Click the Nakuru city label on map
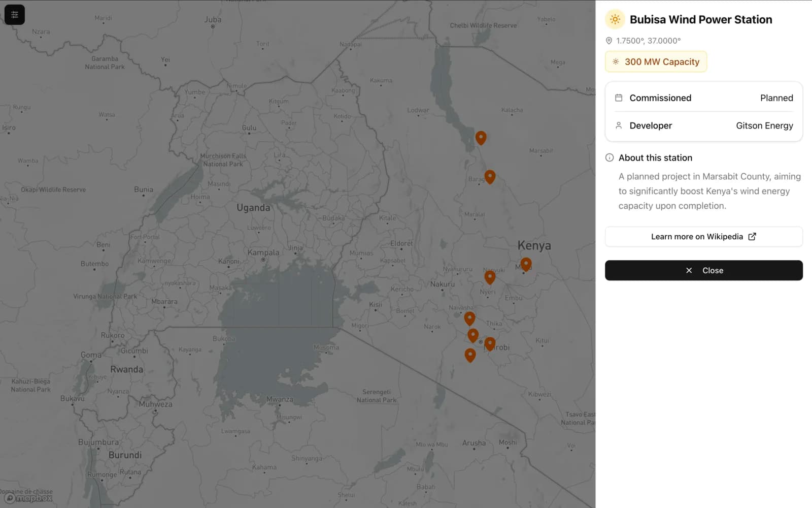The image size is (812, 508). pos(443,284)
